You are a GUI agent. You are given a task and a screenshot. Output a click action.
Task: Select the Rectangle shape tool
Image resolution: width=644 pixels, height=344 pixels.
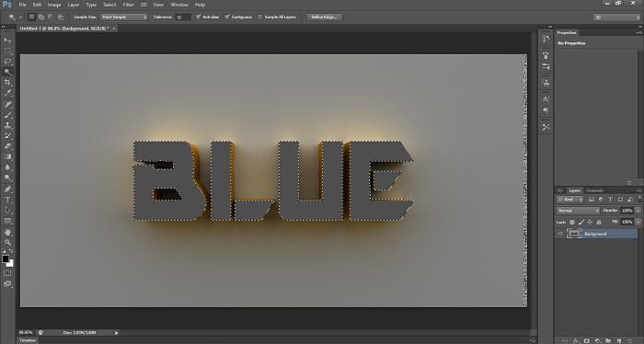[x=7, y=221]
